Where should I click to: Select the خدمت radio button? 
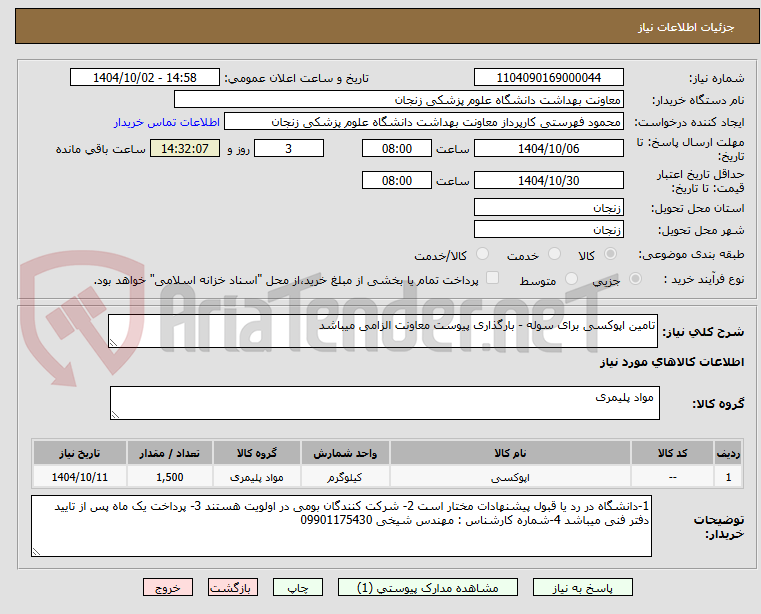point(554,254)
